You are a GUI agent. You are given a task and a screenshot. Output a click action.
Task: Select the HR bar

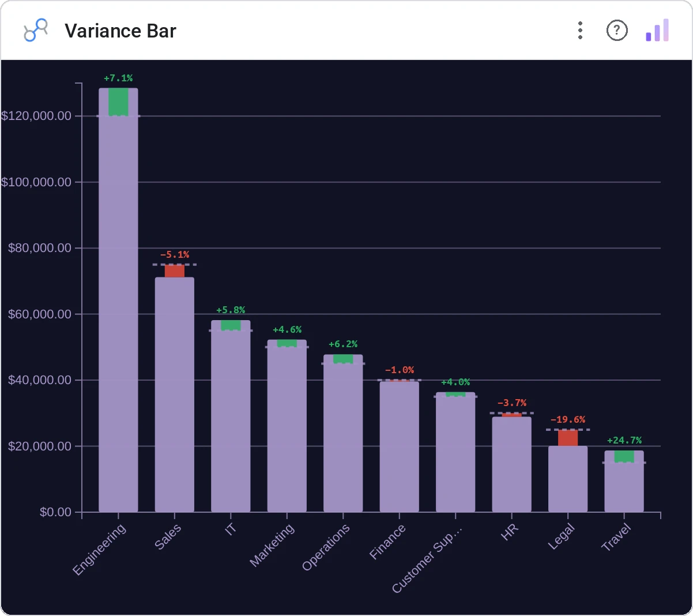(512, 464)
